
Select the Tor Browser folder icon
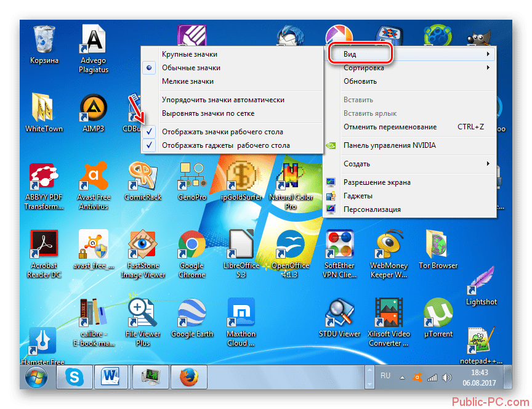point(438,250)
